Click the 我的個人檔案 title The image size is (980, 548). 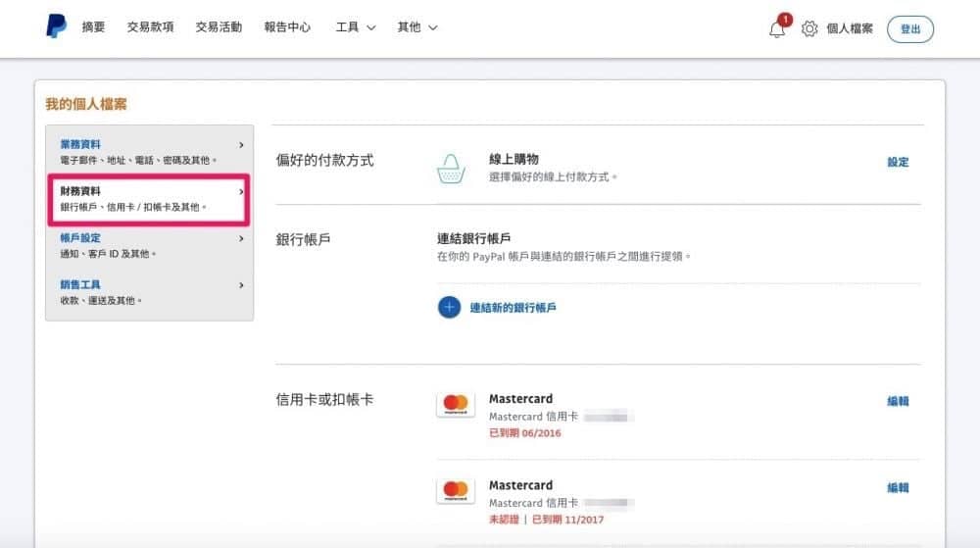[x=85, y=104]
